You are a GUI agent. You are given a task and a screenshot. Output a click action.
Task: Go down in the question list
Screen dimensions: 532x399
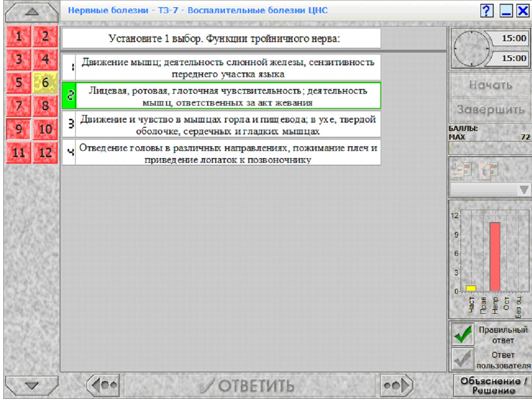(32, 385)
